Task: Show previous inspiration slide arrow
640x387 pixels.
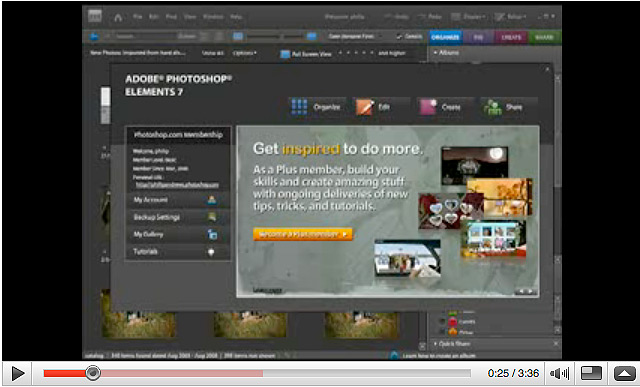Action: pos(521,291)
